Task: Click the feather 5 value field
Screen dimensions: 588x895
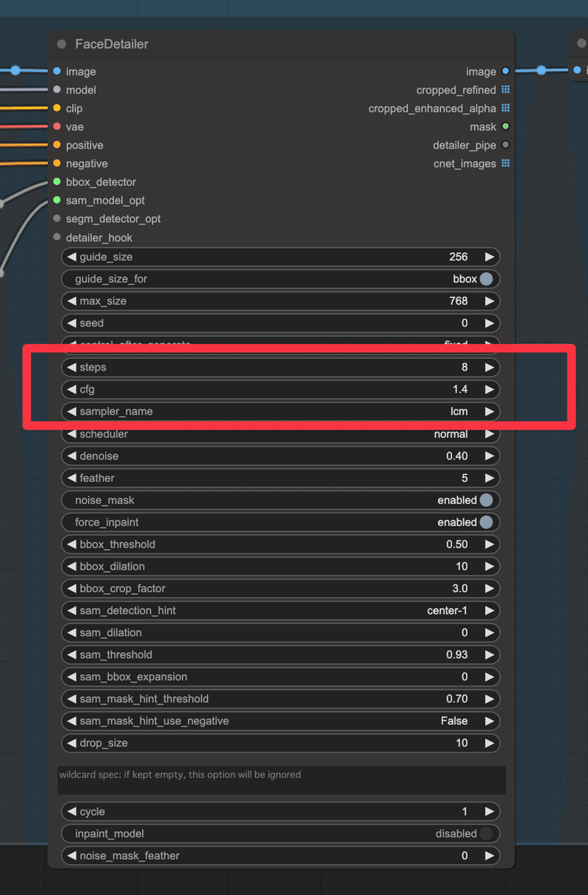Action: pyautogui.click(x=282, y=478)
